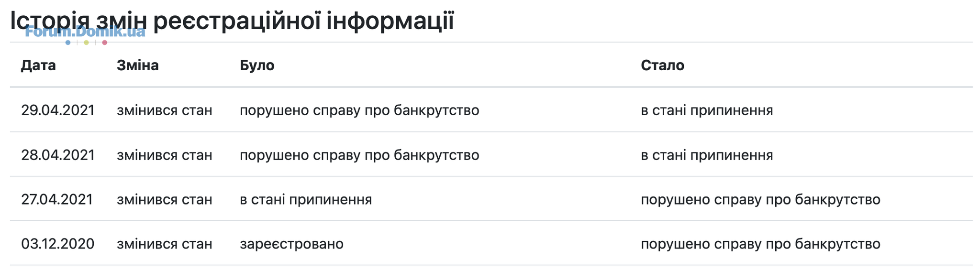This screenshot has width=980, height=270.
Task: Select the 'Було' column header
Action: [x=257, y=65]
